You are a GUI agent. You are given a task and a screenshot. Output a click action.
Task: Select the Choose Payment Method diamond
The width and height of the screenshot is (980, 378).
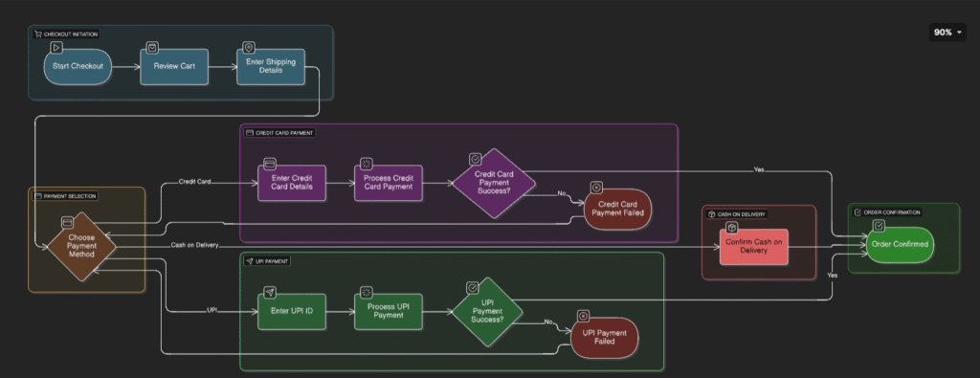click(81, 246)
